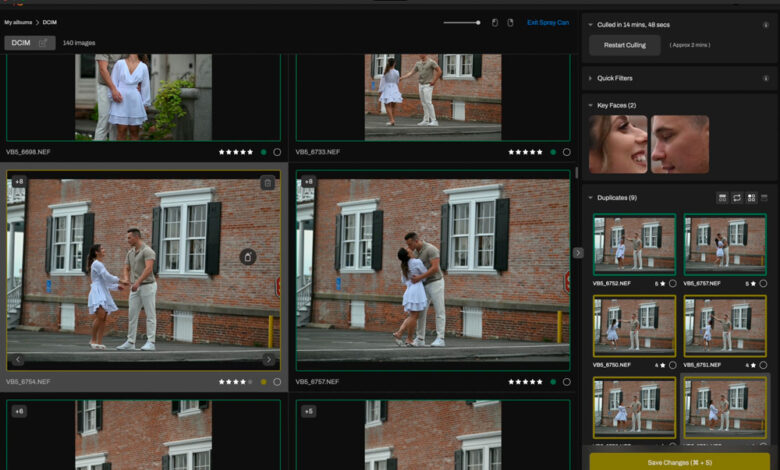Click the Restart Culling button
The image size is (780, 470).
click(x=624, y=45)
